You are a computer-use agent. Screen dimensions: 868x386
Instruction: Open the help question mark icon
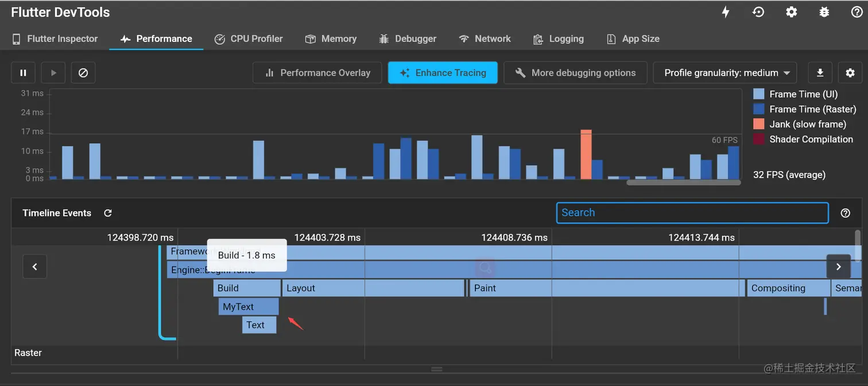pyautogui.click(x=857, y=12)
